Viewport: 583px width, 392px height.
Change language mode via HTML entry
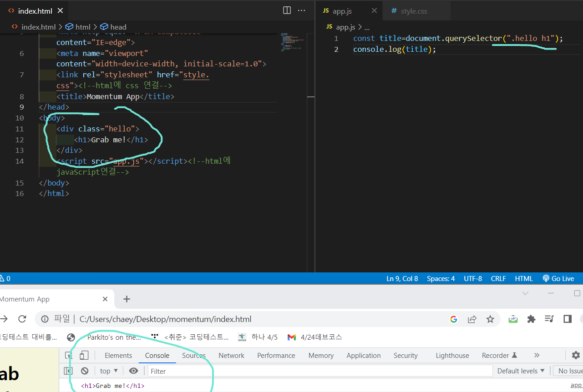[524, 279]
